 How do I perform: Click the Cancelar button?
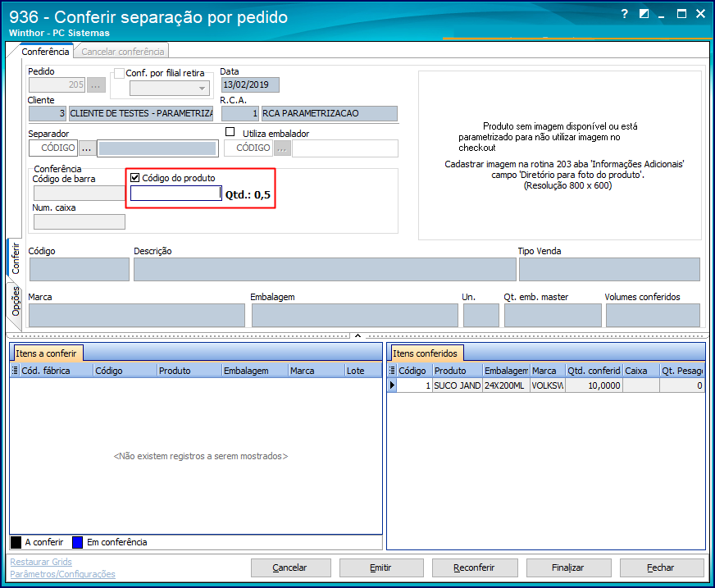(290, 567)
